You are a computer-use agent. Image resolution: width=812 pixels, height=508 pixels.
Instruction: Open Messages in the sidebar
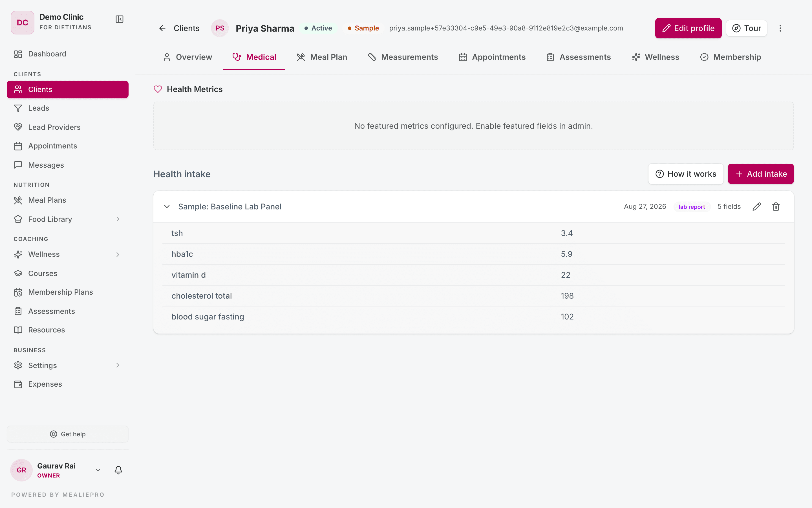tap(67, 165)
